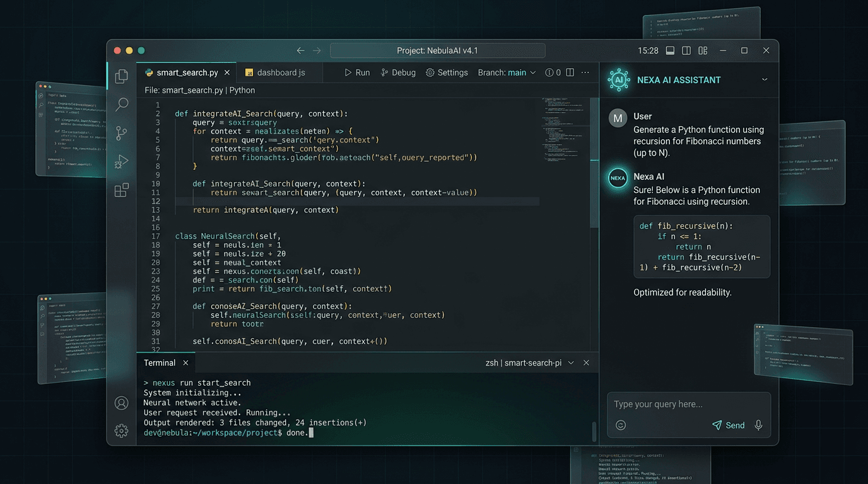Select the Run and Debug sidebar icon
Image resolution: width=868 pixels, height=484 pixels.
[x=121, y=161]
